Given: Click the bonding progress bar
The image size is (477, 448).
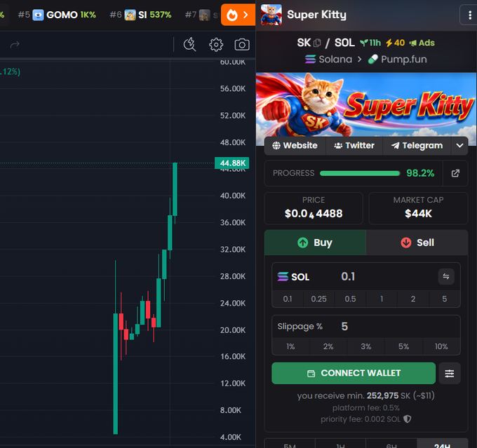Looking at the screenshot, I should (x=360, y=173).
